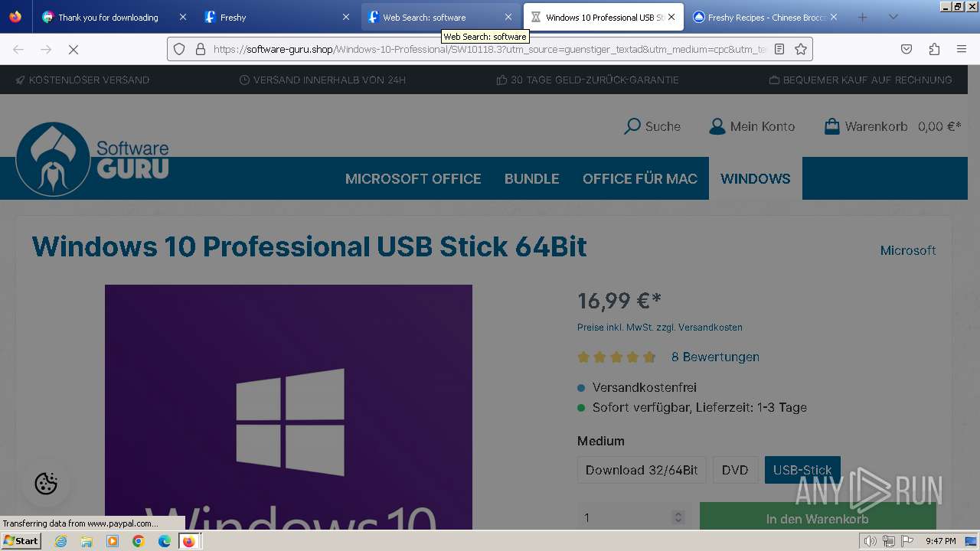
Task: Close the Windows 10 Professional USB tab
Action: 671,17
